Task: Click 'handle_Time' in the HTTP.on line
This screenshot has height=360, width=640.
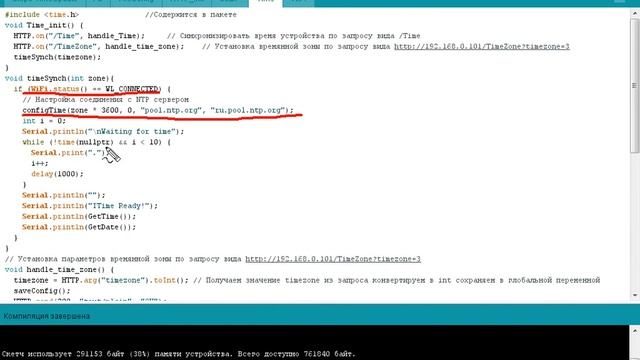Action: click(113, 36)
